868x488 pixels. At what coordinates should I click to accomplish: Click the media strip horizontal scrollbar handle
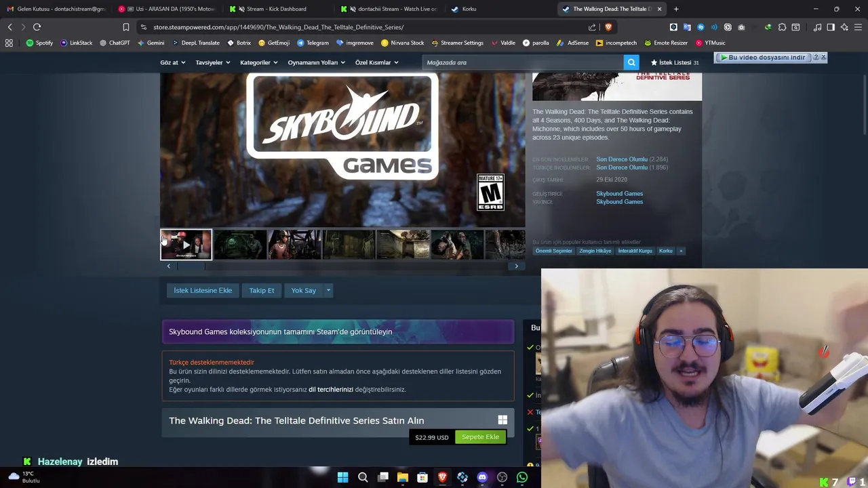191,266
